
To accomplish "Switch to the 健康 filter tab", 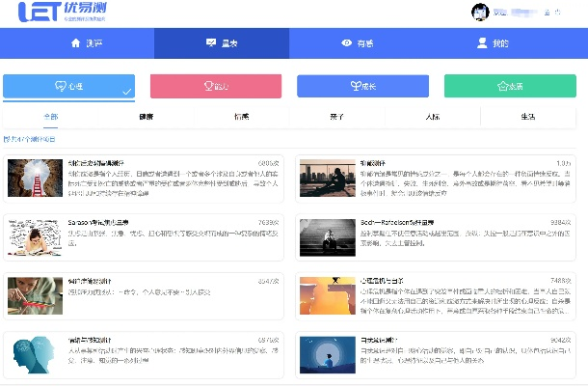I will 146,117.
